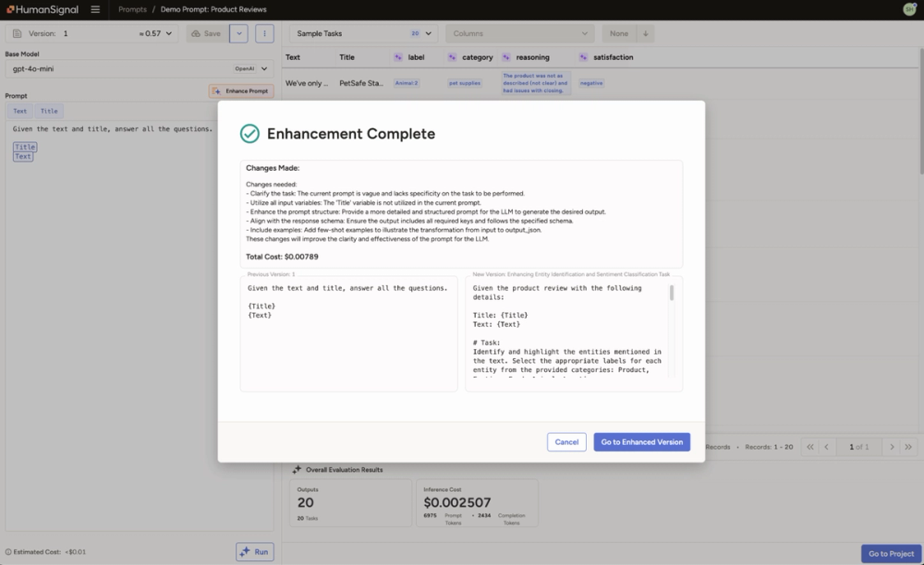Click the Prompts breadcrumb link
The image size is (924, 565).
(x=132, y=9)
